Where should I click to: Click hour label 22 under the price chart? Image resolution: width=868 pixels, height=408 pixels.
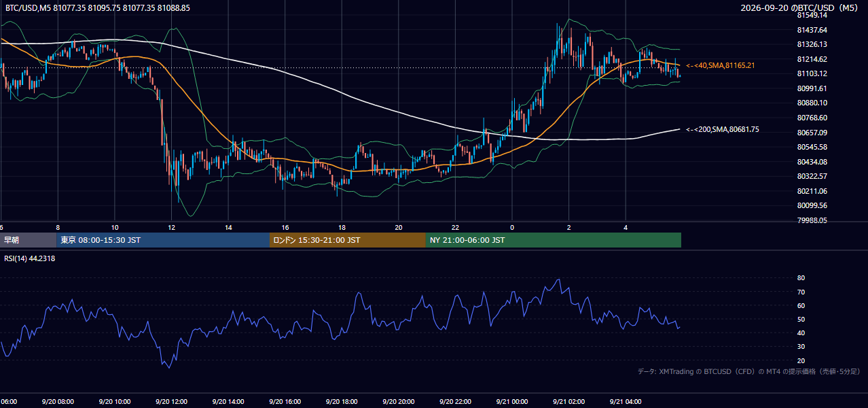[456, 227]
